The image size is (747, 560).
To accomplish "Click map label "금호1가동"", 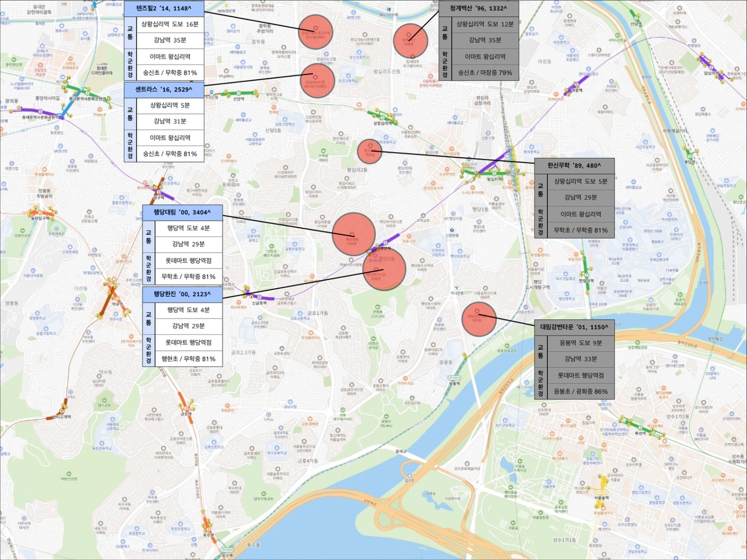I will [318, 313].
